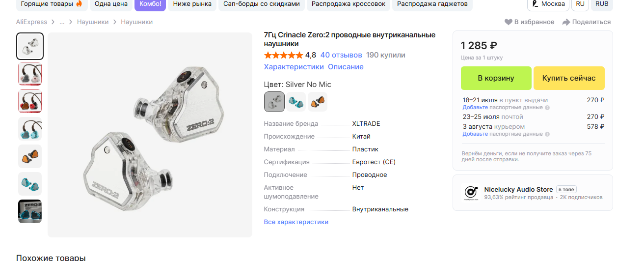Viewport: 644px width, 261px height.
Task: Choose the orange color variant
Action: [318, 102]
